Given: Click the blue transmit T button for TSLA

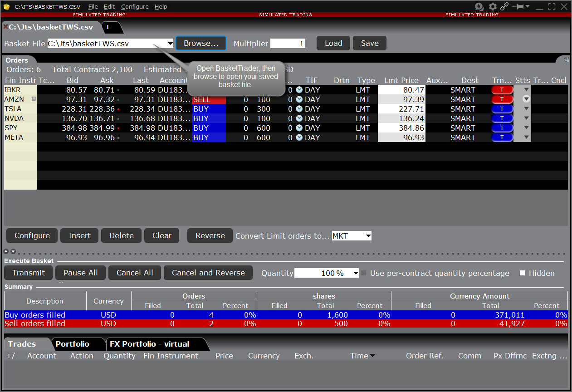Looking at the screenshot, I should point(502,109).
